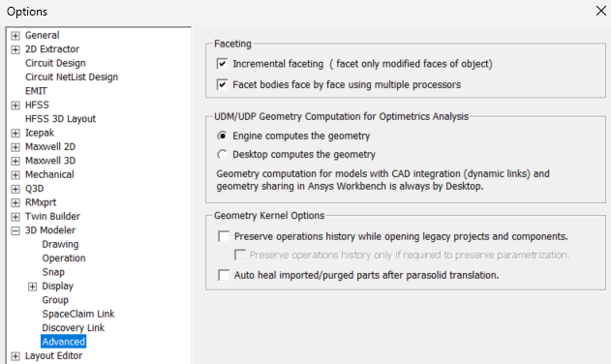The height and width of the screenshot is (364, 611).
Task: Collapse the 3D Modeler node
Action: pos(15,230)
